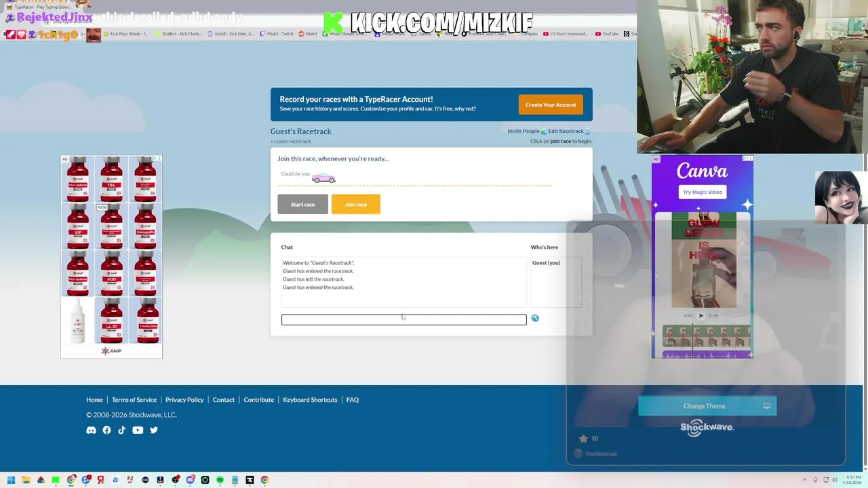Screen dimensions: 868x488
Task: Open the Kick Plays Words bookmark
Action: pos(125,34)
